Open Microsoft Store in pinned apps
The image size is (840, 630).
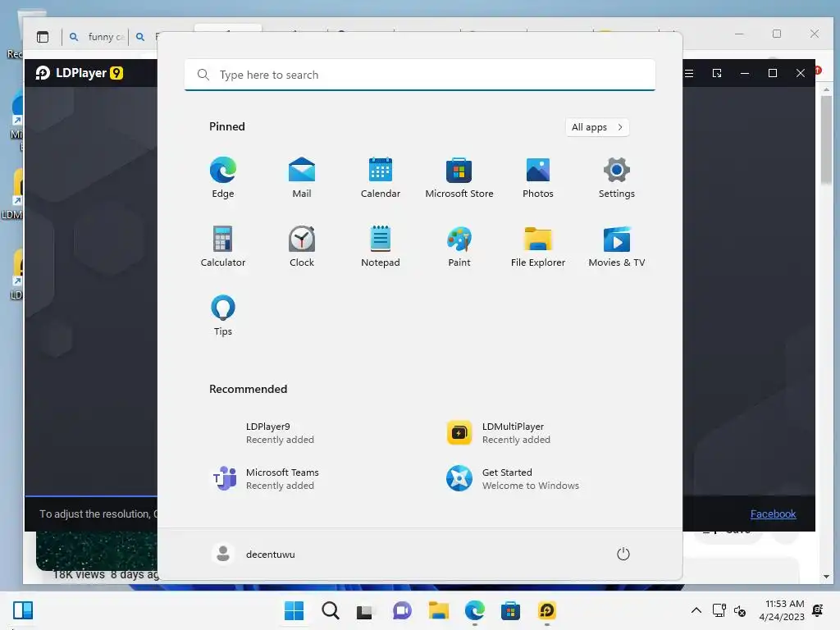459,177
